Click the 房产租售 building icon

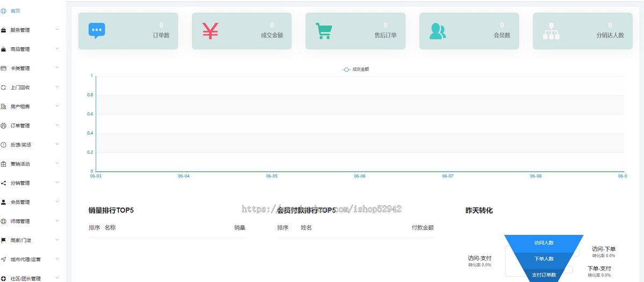coord(4,107)
